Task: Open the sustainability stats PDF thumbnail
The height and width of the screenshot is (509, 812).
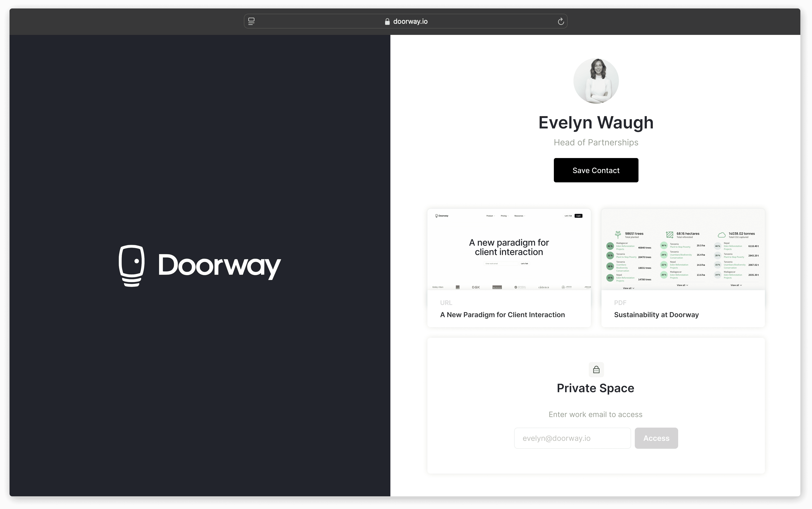Action: pyautogui.click(x=683, y=249)
